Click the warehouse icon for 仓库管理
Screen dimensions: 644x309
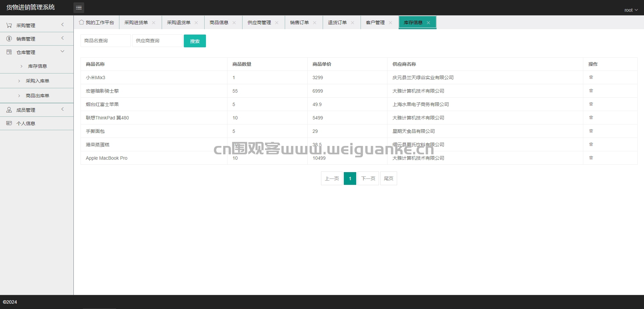(9, 52)
